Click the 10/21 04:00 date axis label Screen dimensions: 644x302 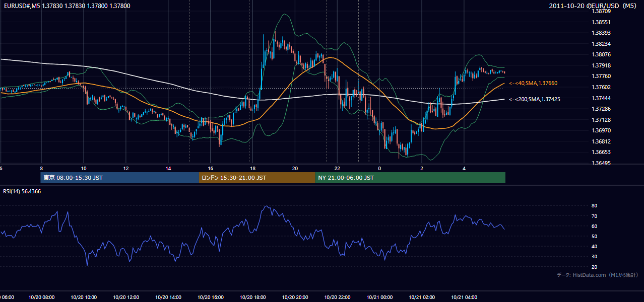pos(464,297)
